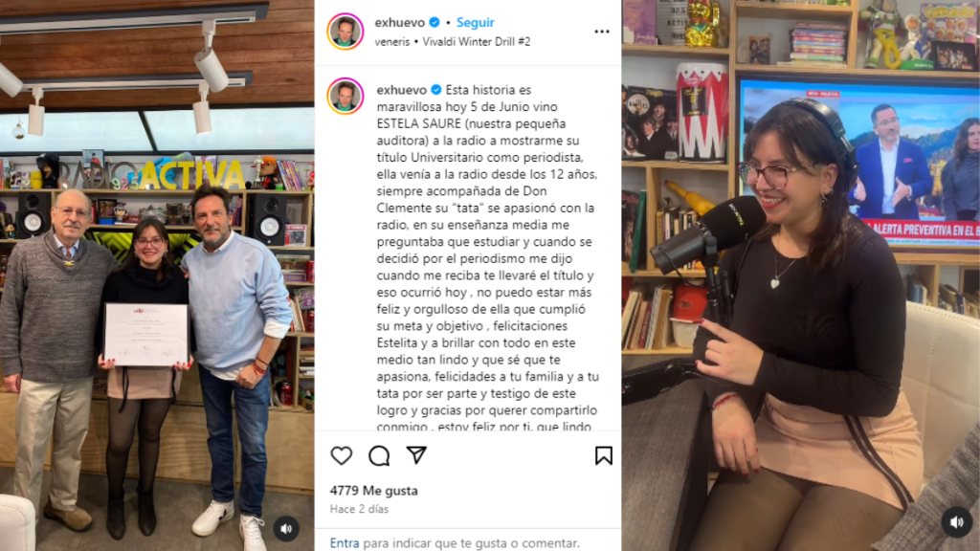Open the exhuevo username in the caption
The height and width of the screenshot is (551, 980).
point(401,90)
